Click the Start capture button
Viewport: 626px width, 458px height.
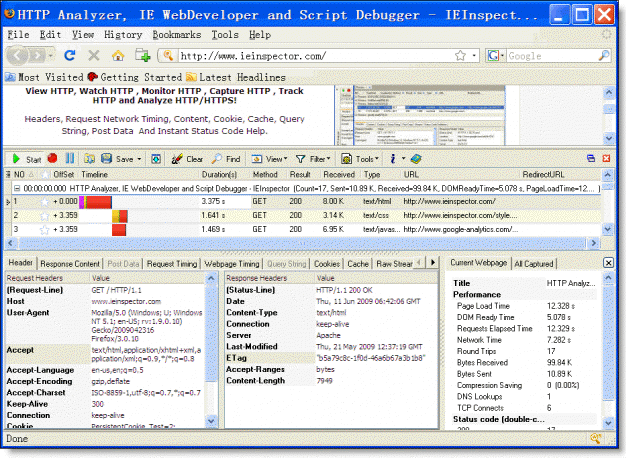[26, 159]
